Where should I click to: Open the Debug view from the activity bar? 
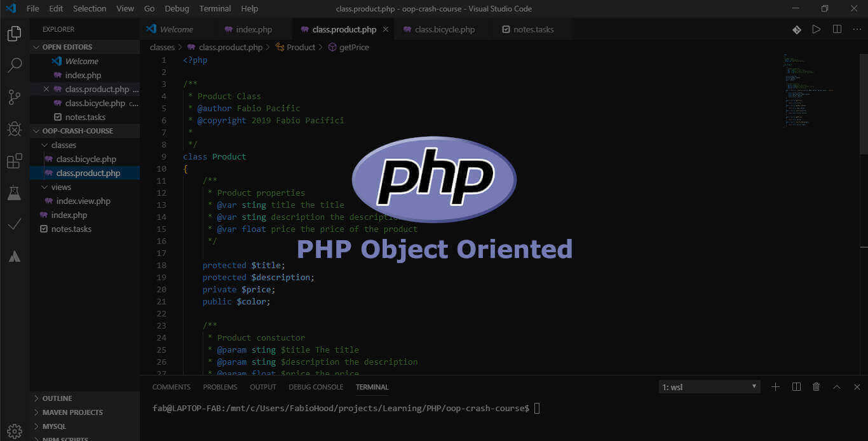14,129
